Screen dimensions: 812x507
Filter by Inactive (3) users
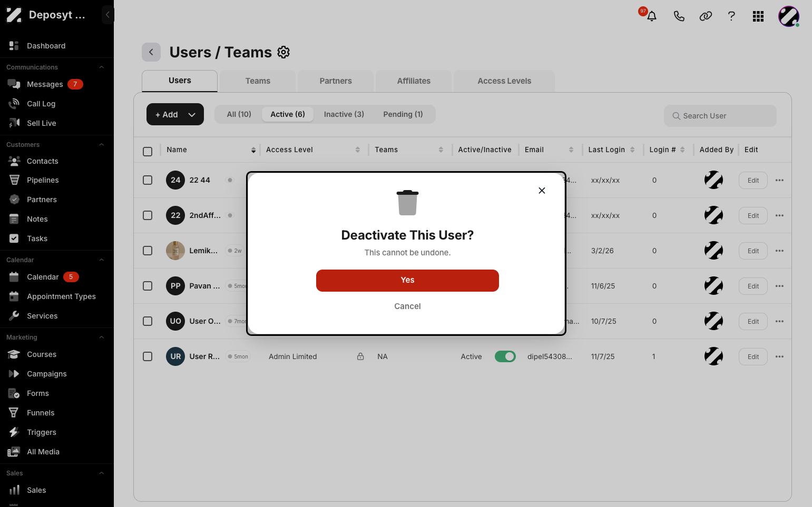344,114
